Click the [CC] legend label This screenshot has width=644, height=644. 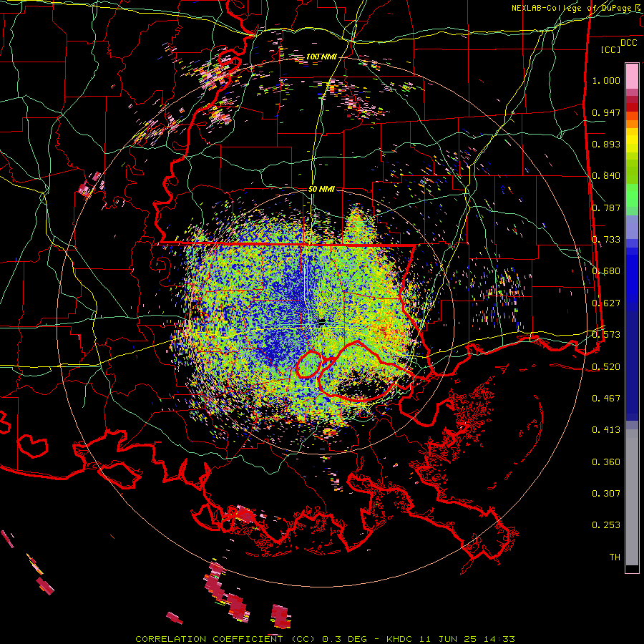611,49
